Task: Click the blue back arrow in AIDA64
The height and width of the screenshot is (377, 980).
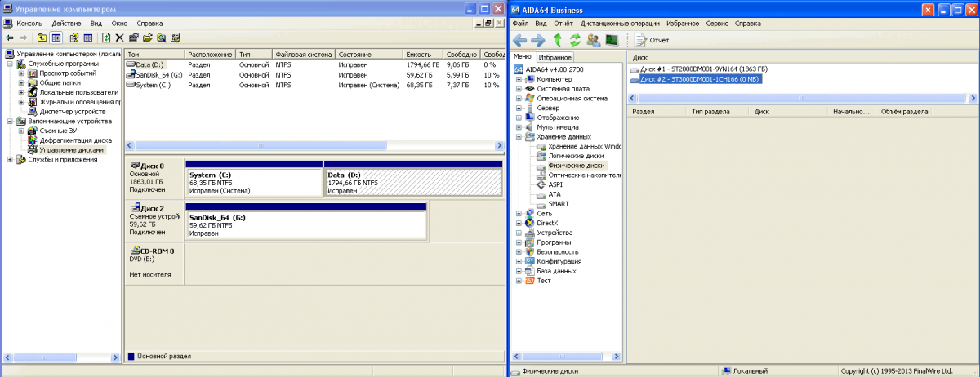Action: tap(519, 40)
